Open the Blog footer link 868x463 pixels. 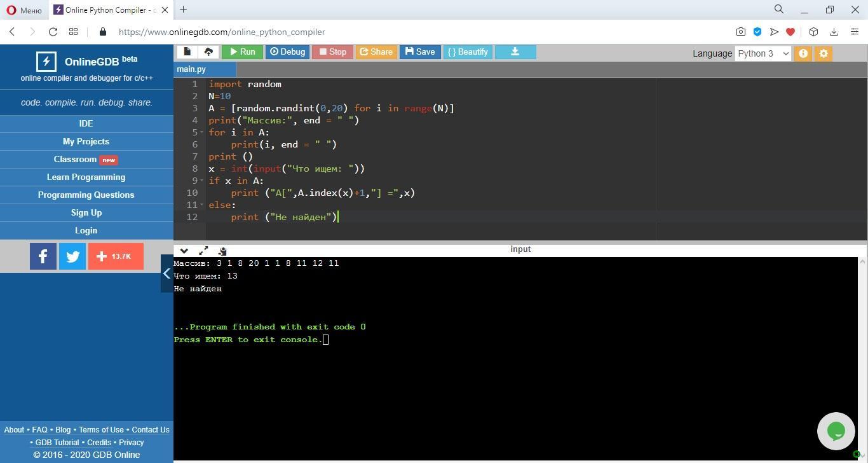coord(63,430)
